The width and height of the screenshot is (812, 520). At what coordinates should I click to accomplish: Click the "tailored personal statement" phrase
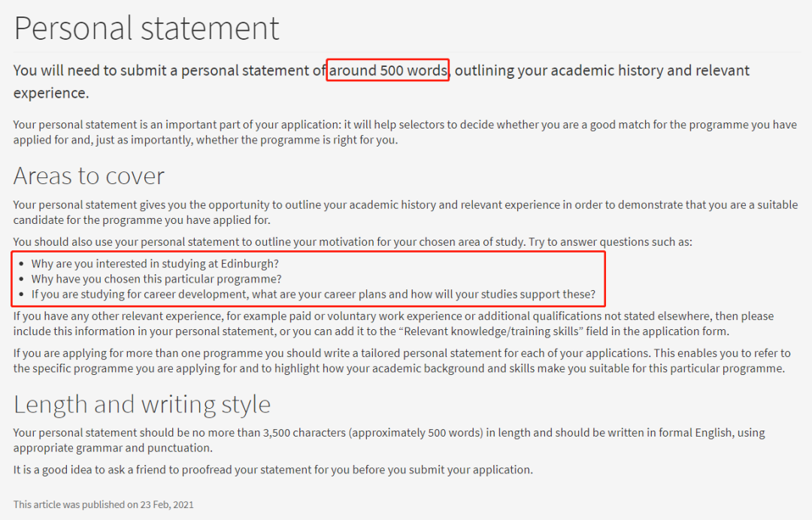pos(420,353)
